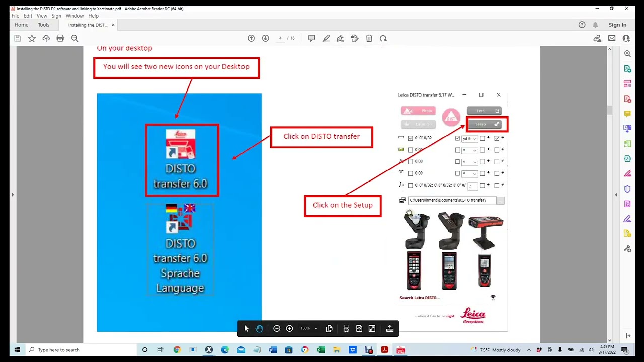Open the Help menu
This screenshot has width=644, height=362.
click(94, 16)
